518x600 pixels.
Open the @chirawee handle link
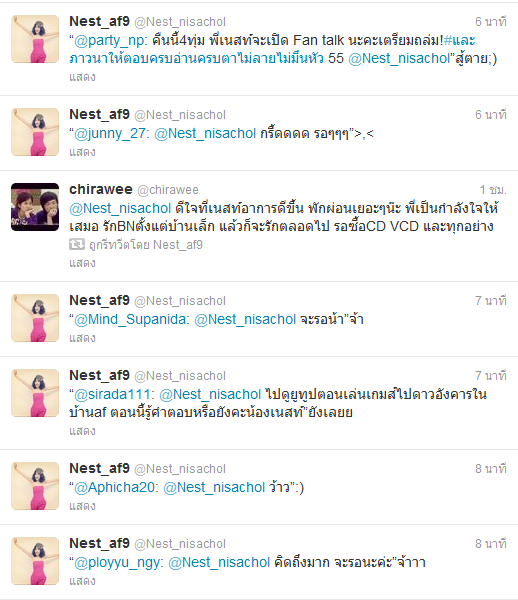click(x=168, y=190)
